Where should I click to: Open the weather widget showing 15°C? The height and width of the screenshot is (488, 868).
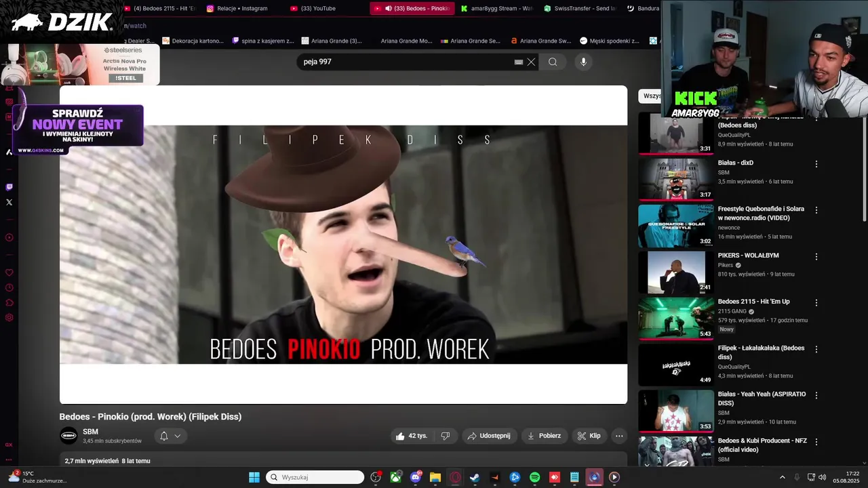tap(38, 477)
